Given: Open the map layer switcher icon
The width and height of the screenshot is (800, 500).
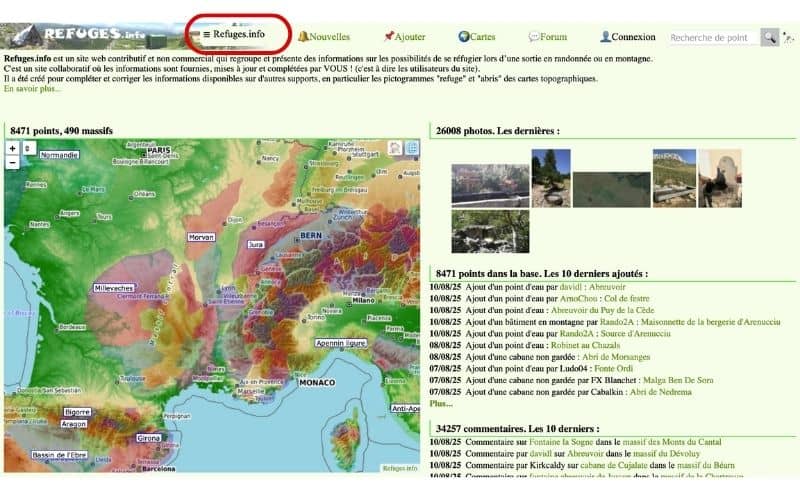Looking at the screenshot, I should tap(396, 148).
